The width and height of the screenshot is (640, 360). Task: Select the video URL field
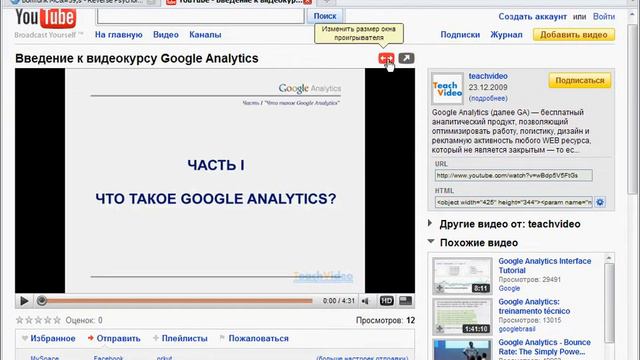[513, 176]
